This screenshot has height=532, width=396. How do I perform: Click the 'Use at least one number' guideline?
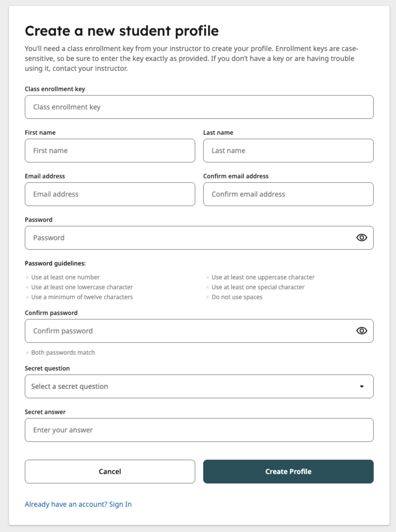click(65, 277)
